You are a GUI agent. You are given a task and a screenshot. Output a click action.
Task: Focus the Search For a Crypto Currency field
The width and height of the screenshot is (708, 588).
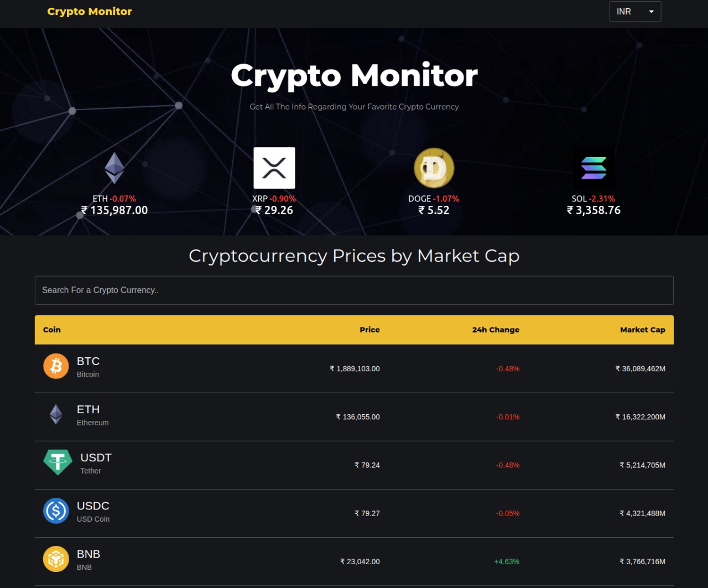(354, 290)
